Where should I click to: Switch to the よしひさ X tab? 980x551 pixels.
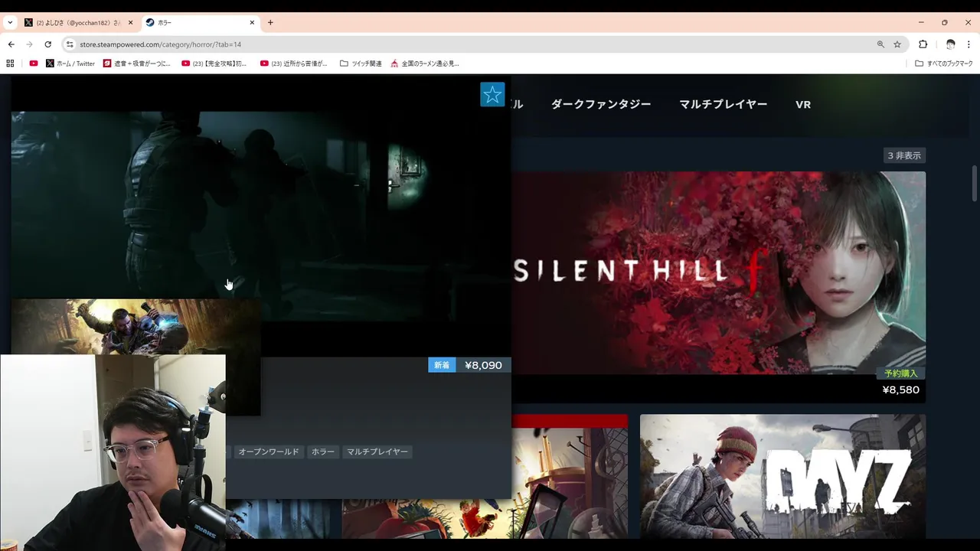78,23
